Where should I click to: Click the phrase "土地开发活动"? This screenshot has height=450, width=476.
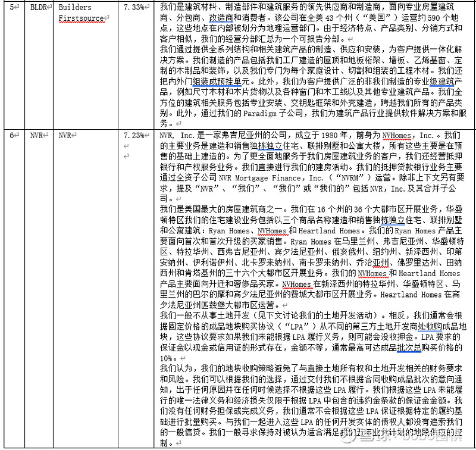347,315
